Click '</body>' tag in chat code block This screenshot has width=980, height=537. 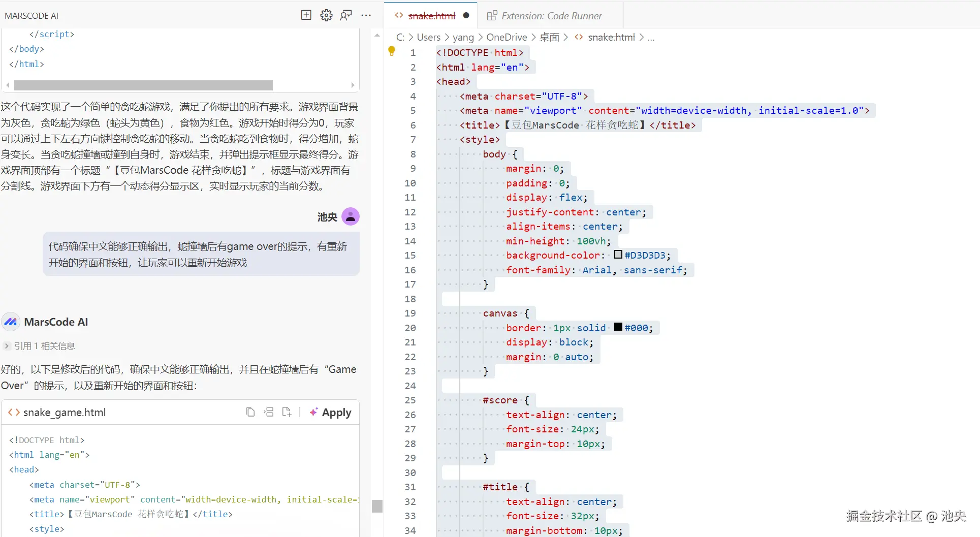[x=26, y=49]
